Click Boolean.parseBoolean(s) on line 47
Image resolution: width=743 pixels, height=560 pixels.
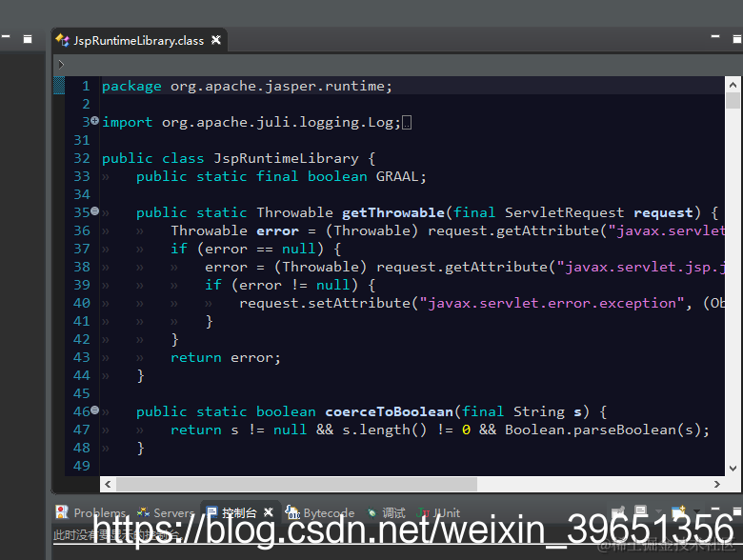[x=602, y=430]
